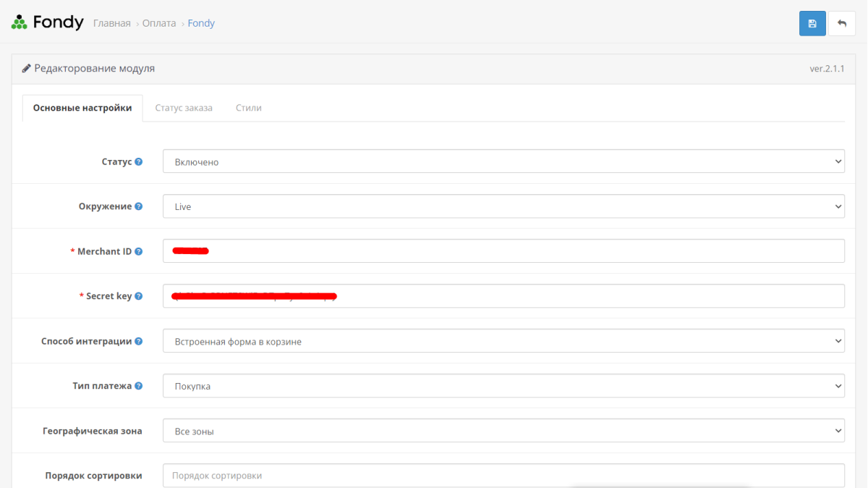Viewport: 868px width, 488px height.
Task: Click help icon next to Secret key
Action: 139,296
